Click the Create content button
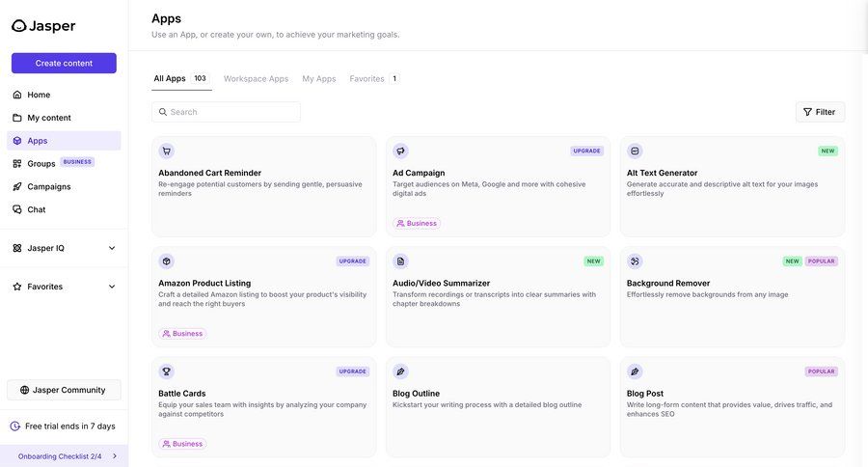Viewport: 868px width, 467px height. (x=64, y=63)
